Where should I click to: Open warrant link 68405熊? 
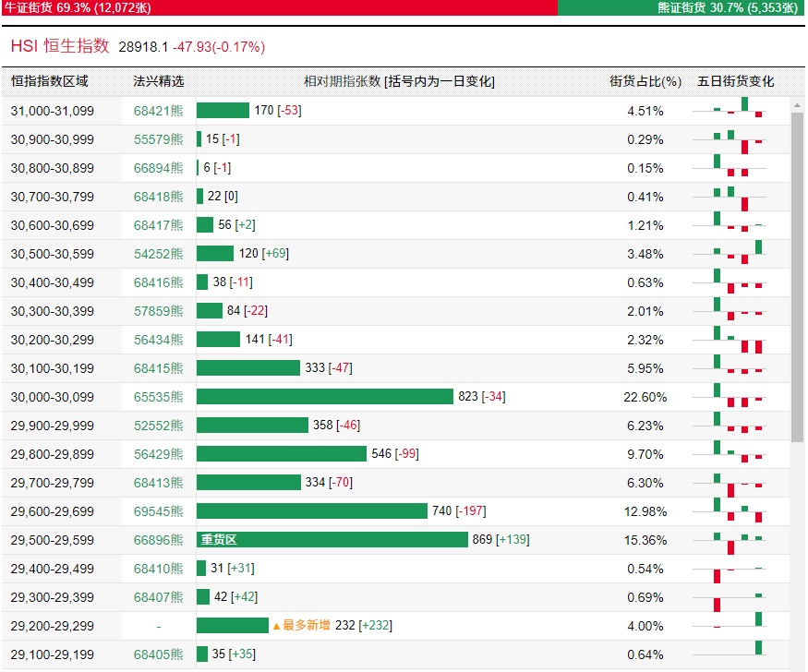pos(158,654)
